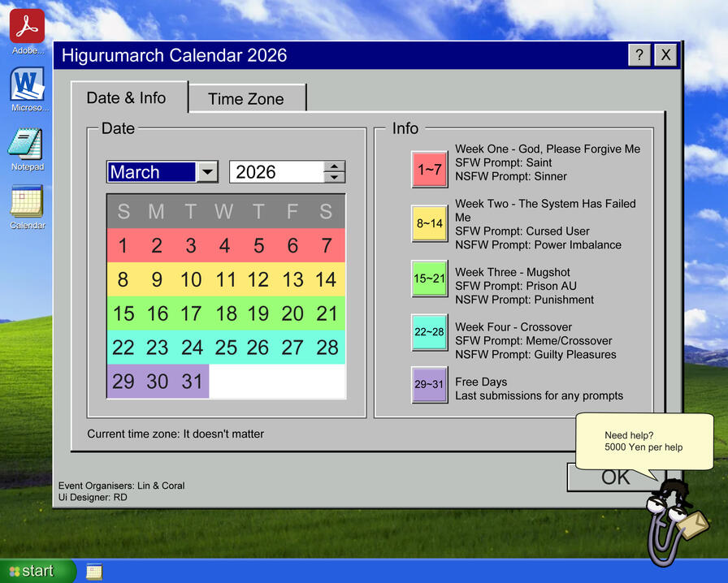Viewport: 728px width, 583px height.
Task: Click the 2026 year input field
Action: [x=276, y=172]
